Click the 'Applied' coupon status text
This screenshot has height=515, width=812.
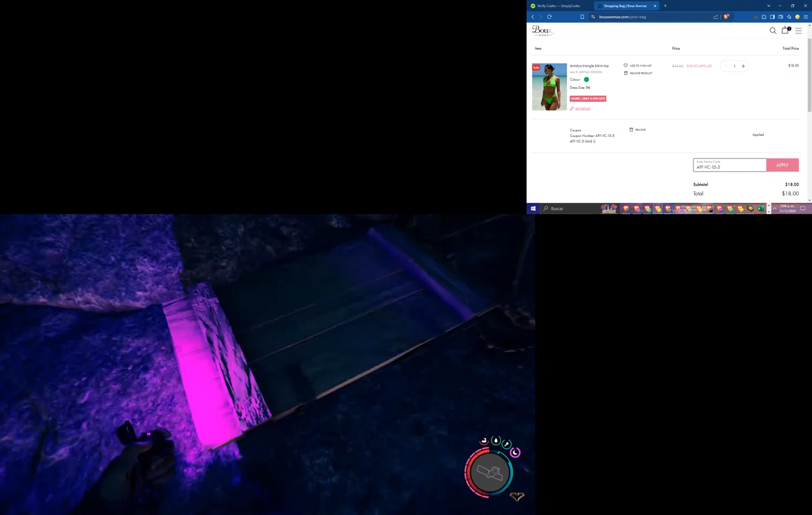[x=758, y=135]
